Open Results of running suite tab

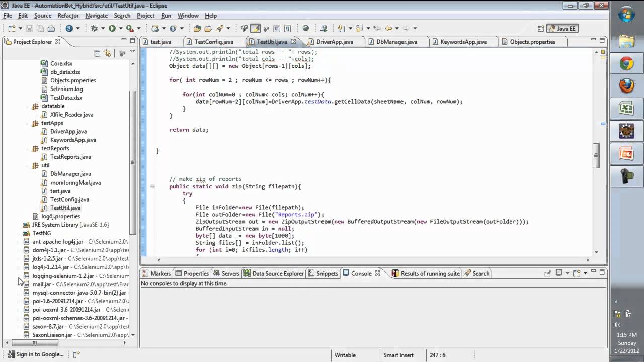click(x=426, y=273)
